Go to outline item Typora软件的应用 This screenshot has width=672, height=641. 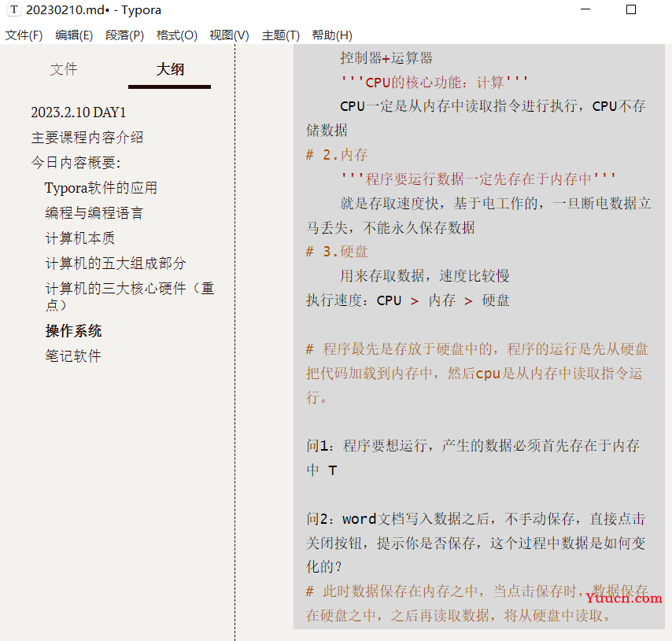pos(102,188)
